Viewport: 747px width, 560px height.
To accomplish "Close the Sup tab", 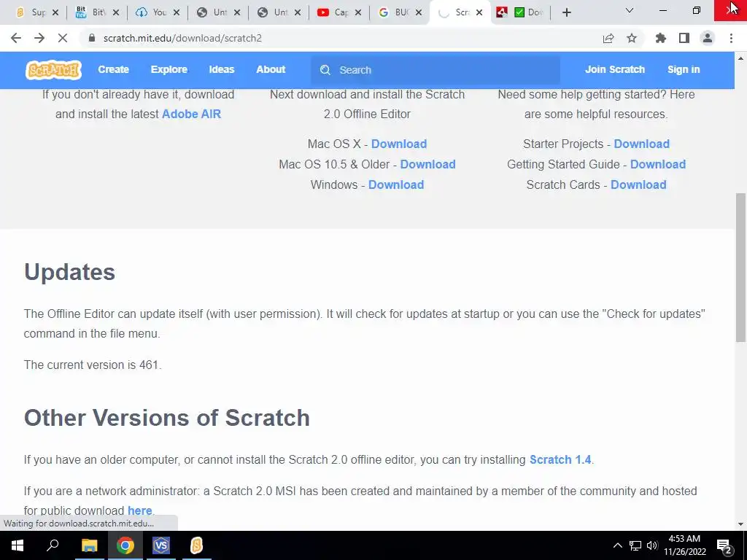I will point(55,12).
